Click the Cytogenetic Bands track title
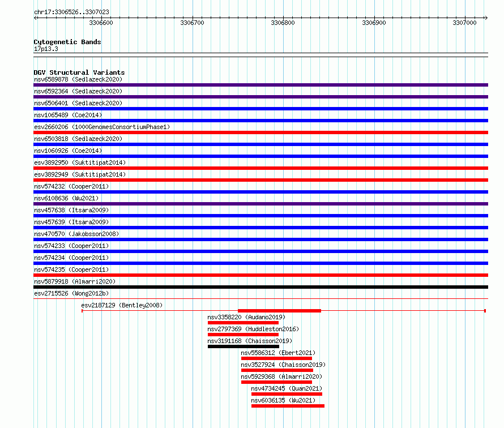 click(x=67, y=42)
